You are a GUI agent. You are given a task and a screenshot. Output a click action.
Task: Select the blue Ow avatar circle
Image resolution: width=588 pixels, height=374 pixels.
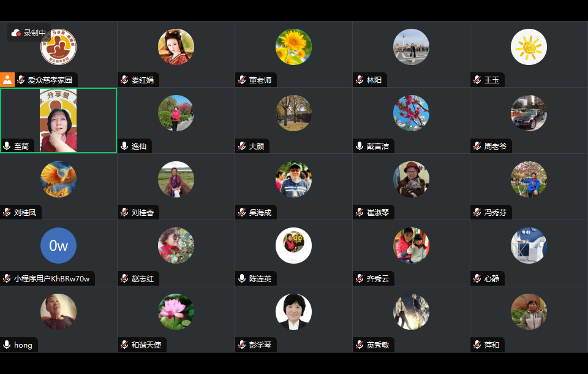(59, 246)
